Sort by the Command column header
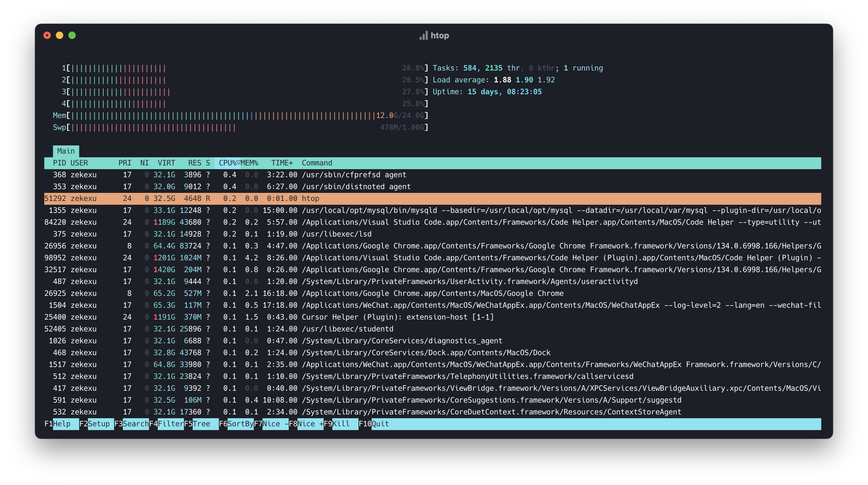The width and height of the screenshot is (868, 485). click(x=317, y=163)
